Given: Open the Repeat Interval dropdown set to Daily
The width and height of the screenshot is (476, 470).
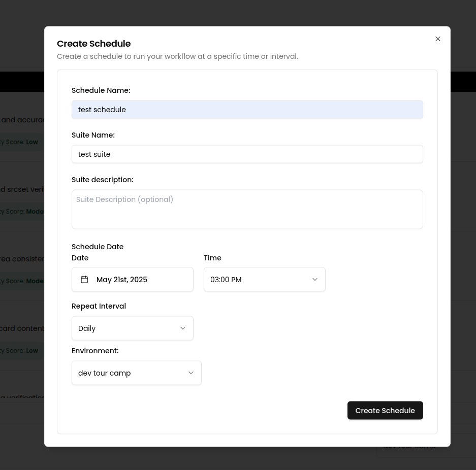Looking at the screenshot, I should point(132,328).
